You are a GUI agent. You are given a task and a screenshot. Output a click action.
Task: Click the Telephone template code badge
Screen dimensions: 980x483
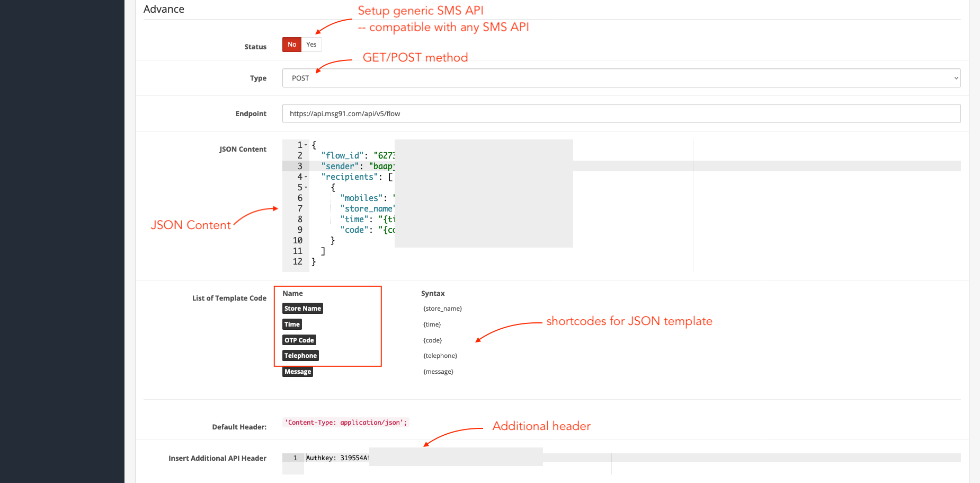tap(300, 355)
